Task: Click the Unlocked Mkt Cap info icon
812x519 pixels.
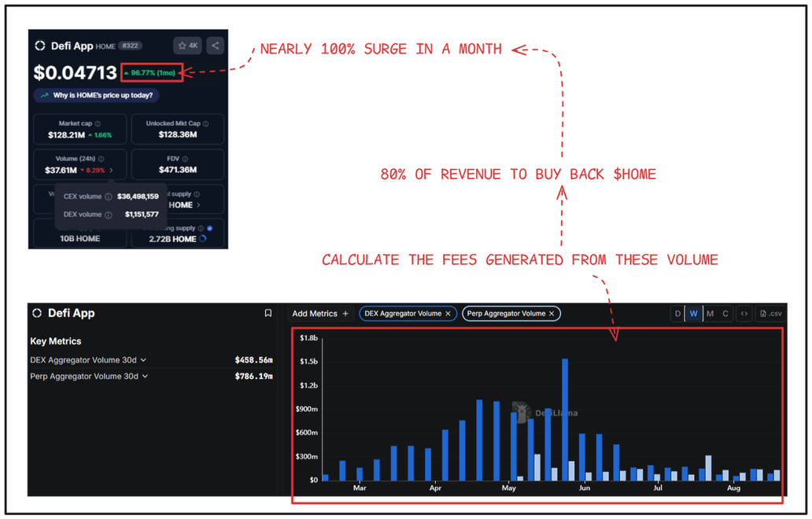Action: tap(206, 123)
